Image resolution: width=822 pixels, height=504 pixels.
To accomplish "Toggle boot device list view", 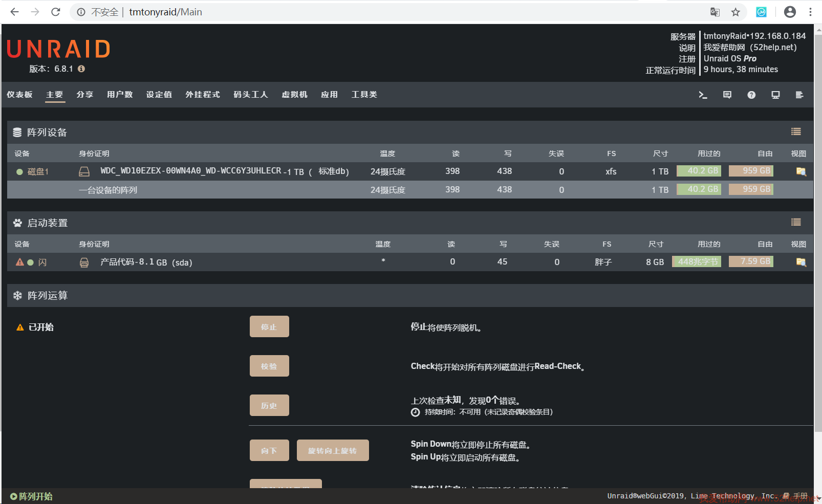I will pyautogui.click(x=796, y=223).
